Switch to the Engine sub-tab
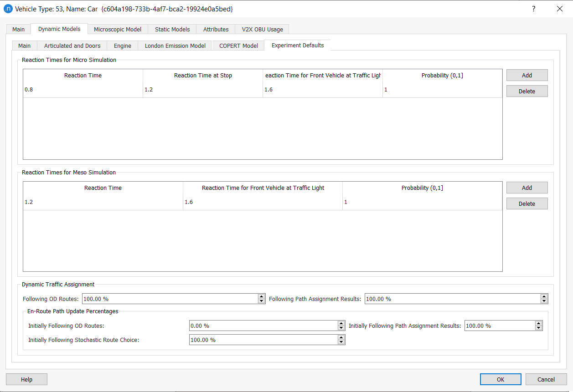 click(x=122, y=46)
